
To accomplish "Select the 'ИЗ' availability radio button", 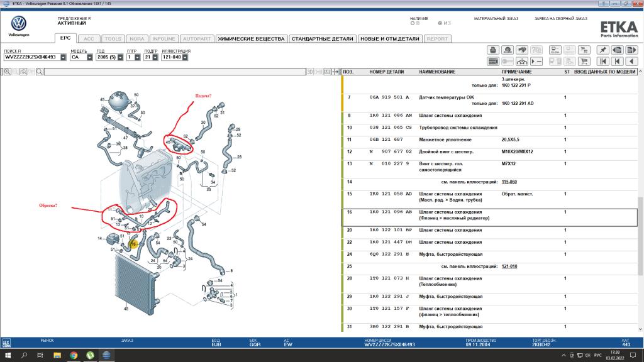I will [x=440, y=23].
